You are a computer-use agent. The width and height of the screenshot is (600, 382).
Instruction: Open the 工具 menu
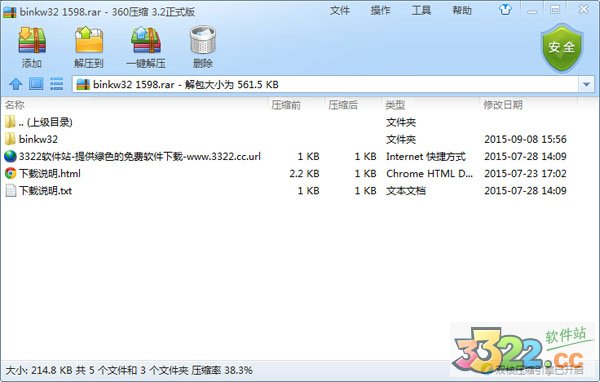point(421,10)
